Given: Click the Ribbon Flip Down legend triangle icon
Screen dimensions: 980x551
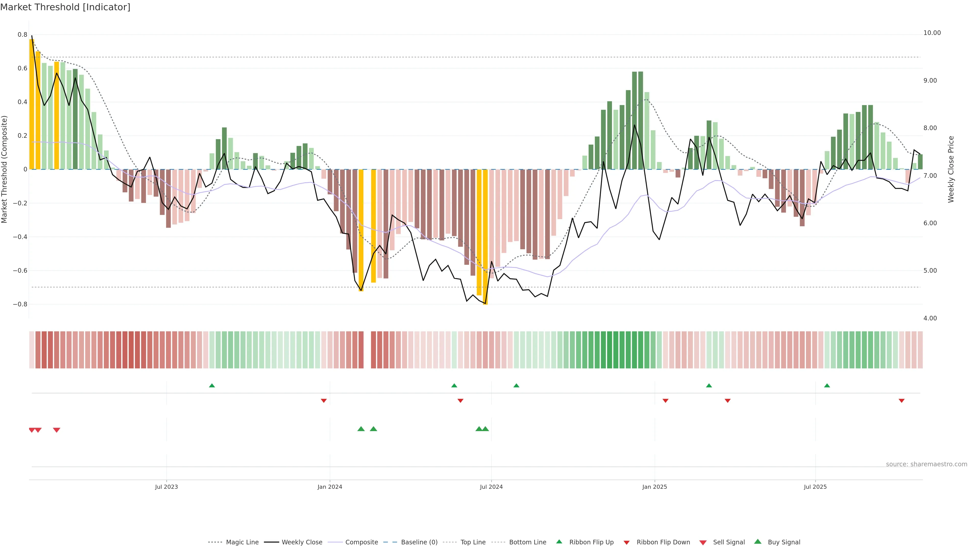Looking at the screenshot, I should (x=627, y=542).
